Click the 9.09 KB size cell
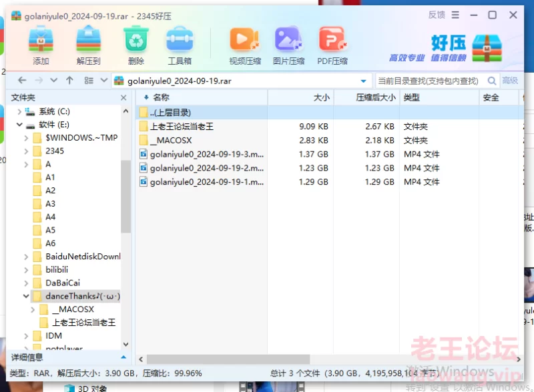534x392 pixels. click(x=313, y=127)
